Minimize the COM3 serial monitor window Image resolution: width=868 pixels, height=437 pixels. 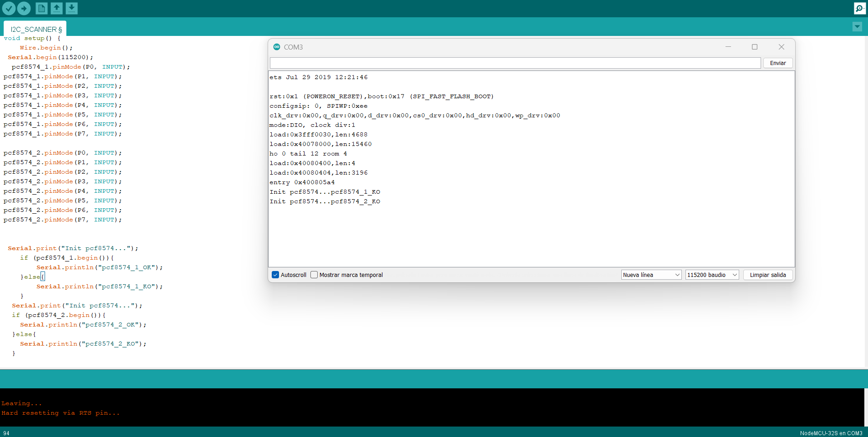[728, 47]
